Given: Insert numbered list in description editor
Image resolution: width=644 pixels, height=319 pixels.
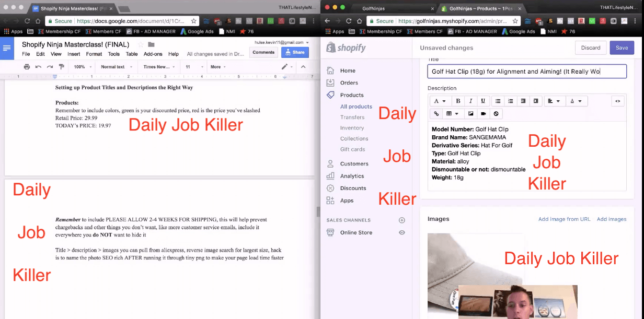Looking at the screenshot, I should 511,101.
